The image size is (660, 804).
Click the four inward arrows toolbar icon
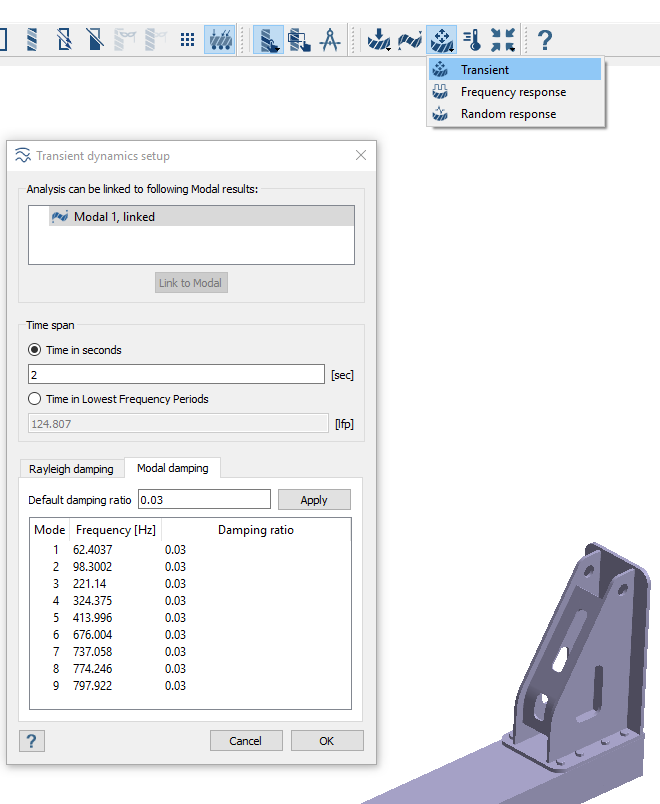(x=502, y=40)
